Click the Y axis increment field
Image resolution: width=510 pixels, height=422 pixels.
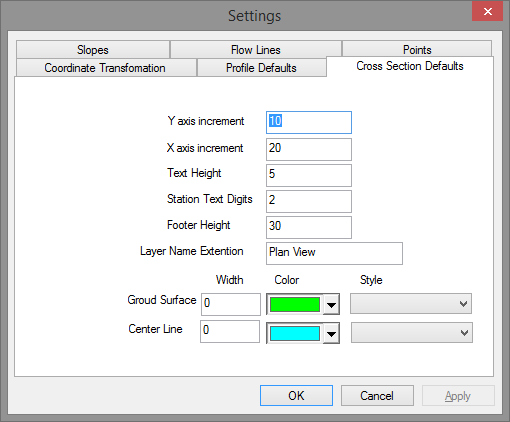(x=309, y=122)
